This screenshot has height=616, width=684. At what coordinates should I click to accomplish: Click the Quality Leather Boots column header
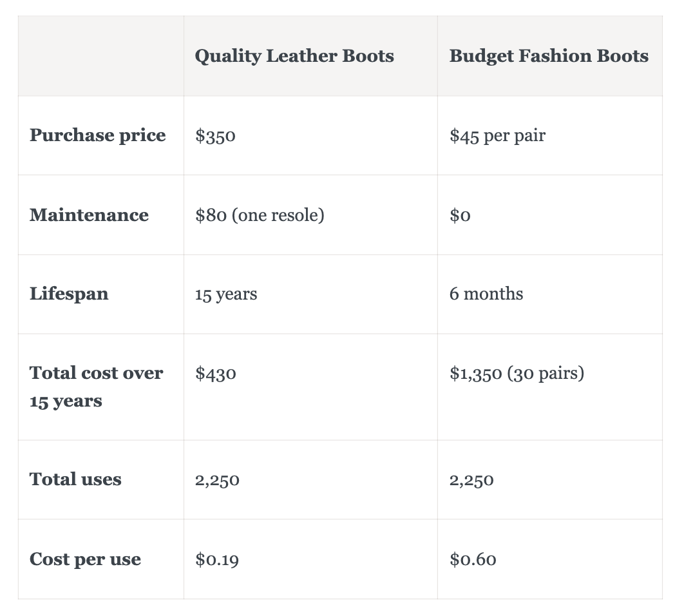coord(294,56)
